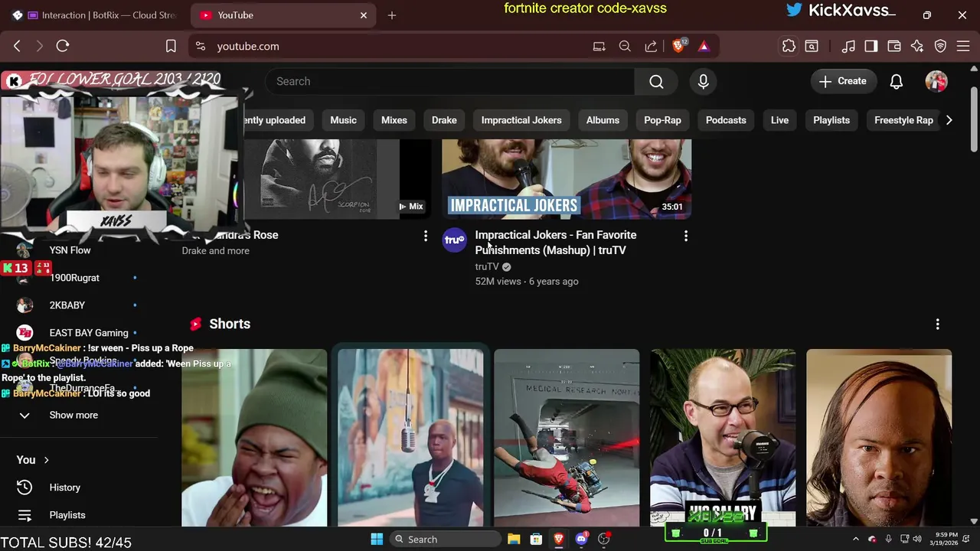
Task: Filter by the Impractical Jokers chip
Action: point(521,120)
